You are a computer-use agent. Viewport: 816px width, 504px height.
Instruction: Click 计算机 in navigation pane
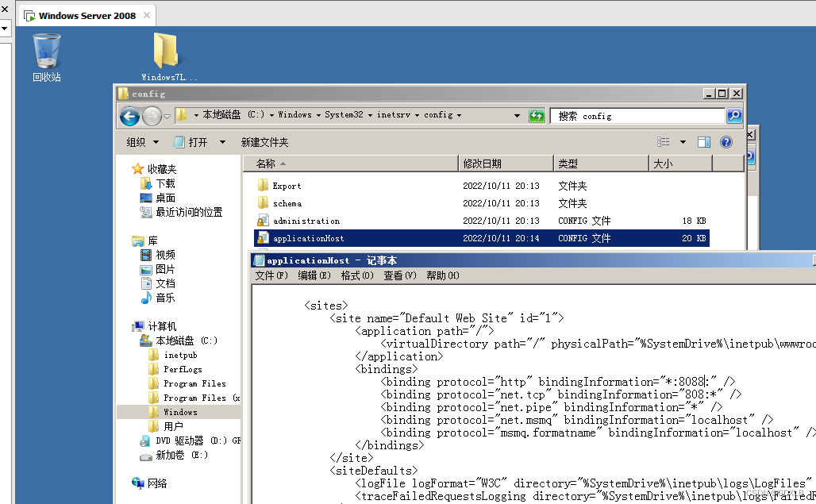pos(162,326)
